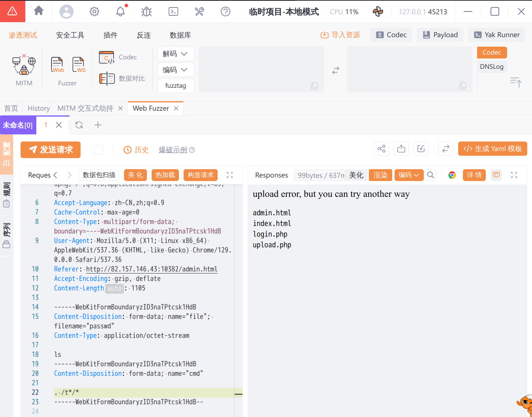532x417 pixels.
Task: Click 发送请求 send request button
Action: coord(51,150)
